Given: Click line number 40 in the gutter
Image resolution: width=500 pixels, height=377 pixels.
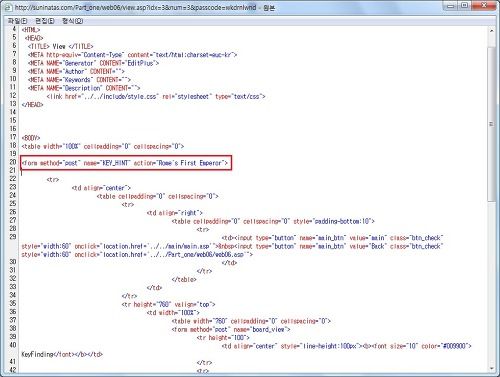Looking at the screenshot, I should click(13, 345).
